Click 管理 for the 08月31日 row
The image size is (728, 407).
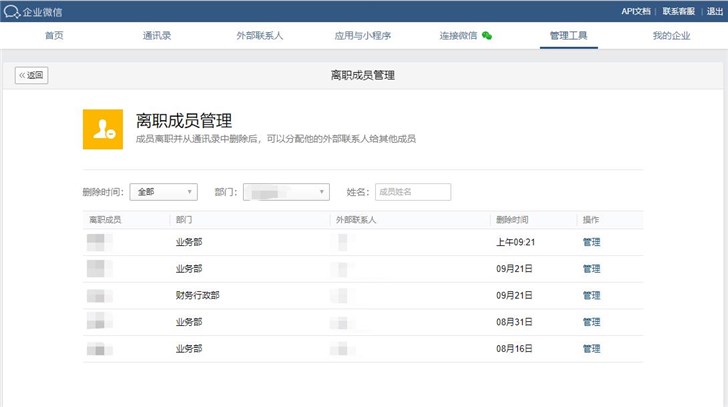pos(591,323)
